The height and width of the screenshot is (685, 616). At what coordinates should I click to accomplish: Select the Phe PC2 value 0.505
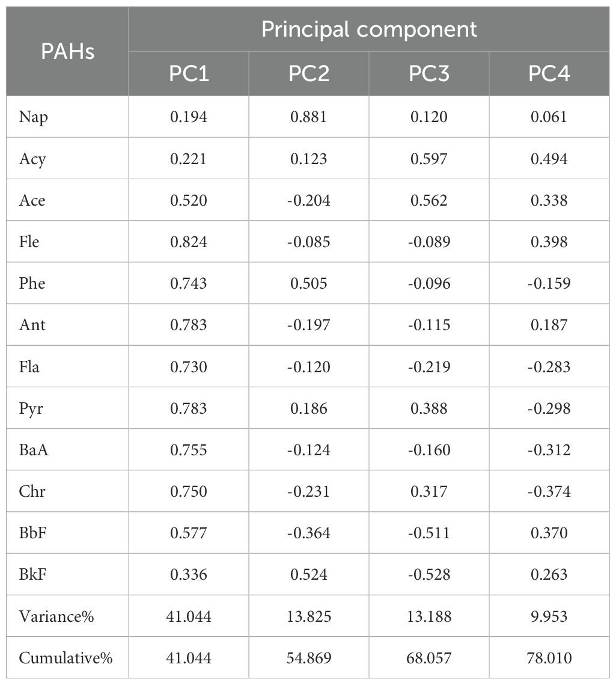(309, 283)
